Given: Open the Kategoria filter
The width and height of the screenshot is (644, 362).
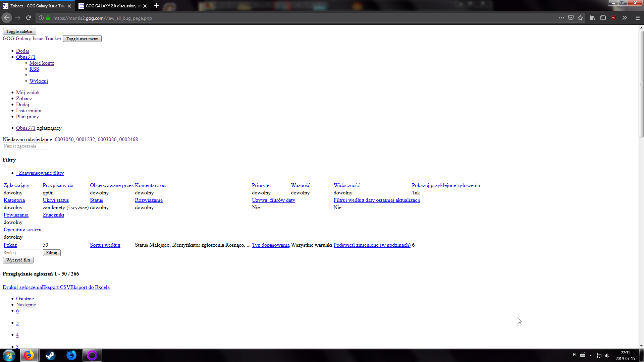Looking at the screenshot, I should 14,200.
